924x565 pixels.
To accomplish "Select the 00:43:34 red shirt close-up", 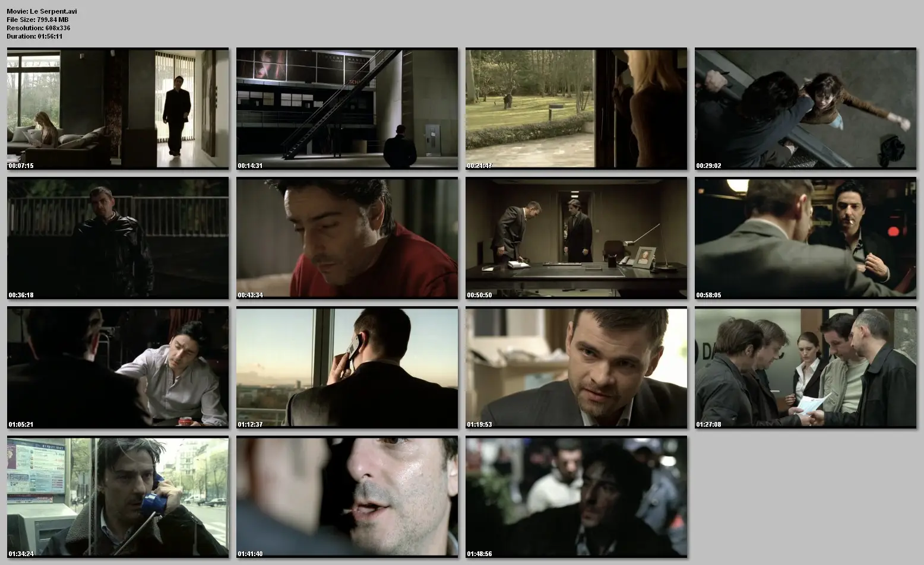I will pyautogui.click(x=347, y=238).
